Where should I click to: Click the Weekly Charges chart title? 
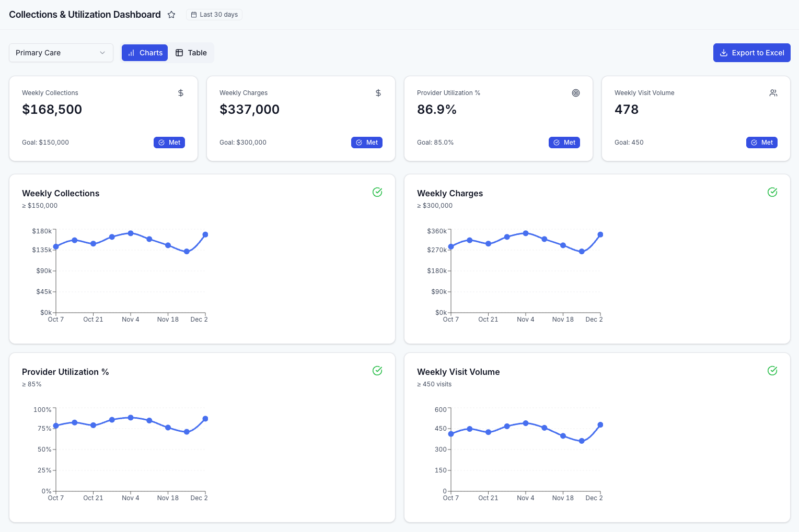pos(450,193)
